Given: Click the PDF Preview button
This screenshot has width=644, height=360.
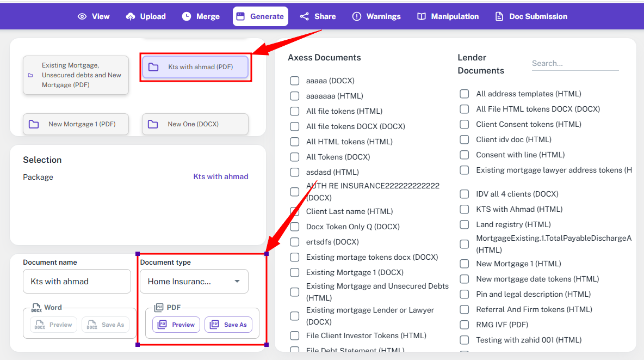Looking at the screenshot, I should pos(176,325).
